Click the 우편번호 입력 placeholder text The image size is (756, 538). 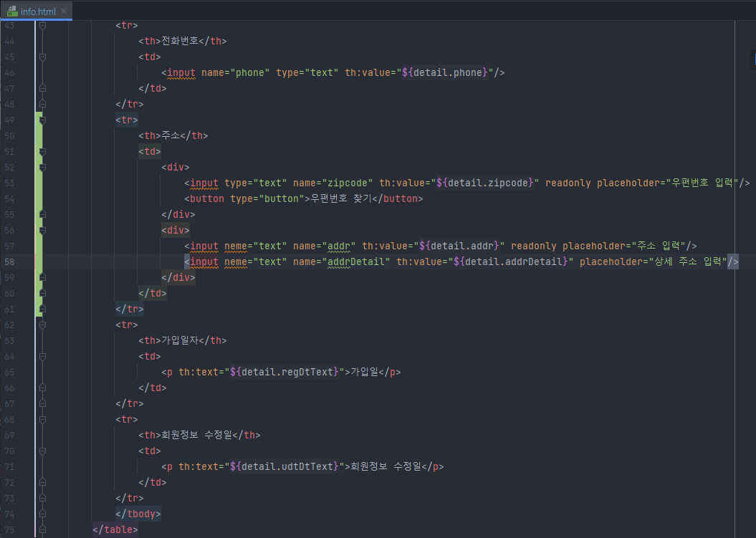pos(702,183)
